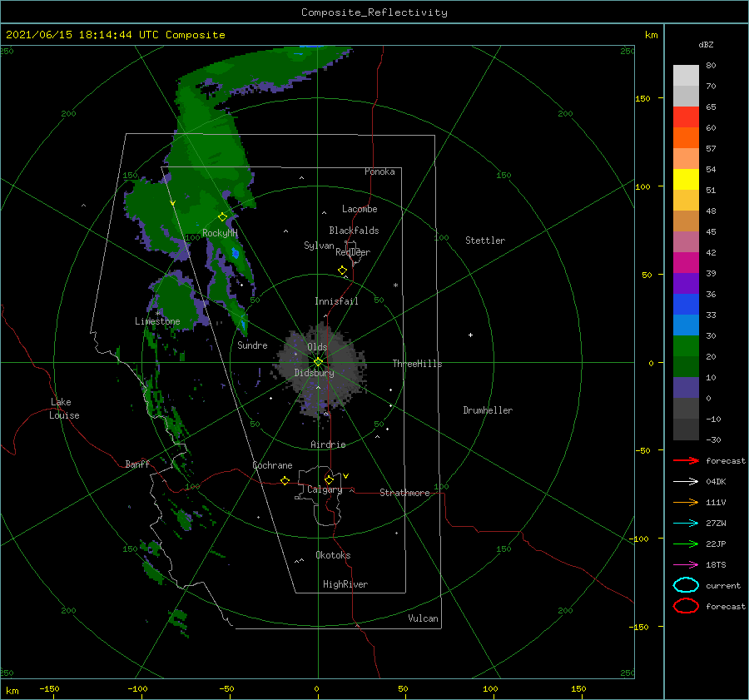
Task: Click the dBZ legend heading
Action: (706, 44)
